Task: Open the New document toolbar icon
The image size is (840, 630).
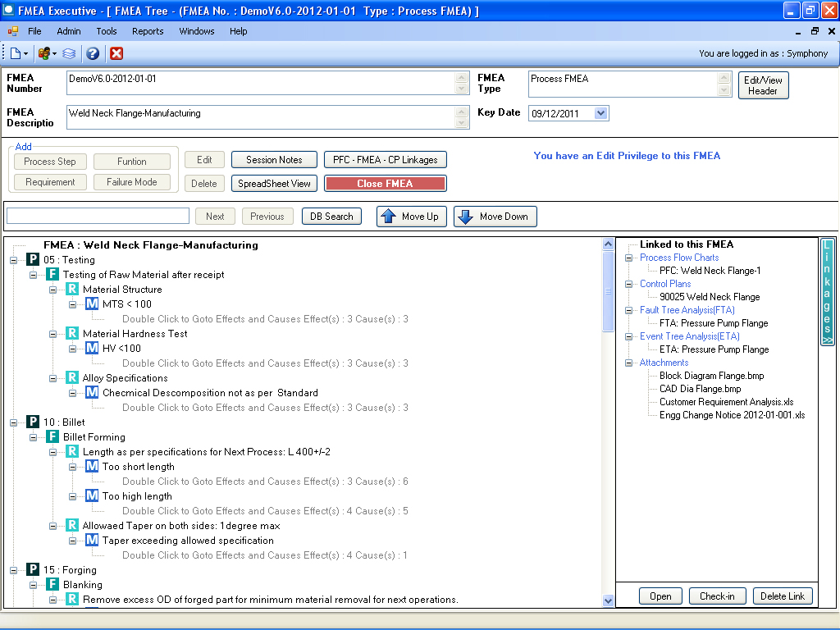Action: (16, 53)
